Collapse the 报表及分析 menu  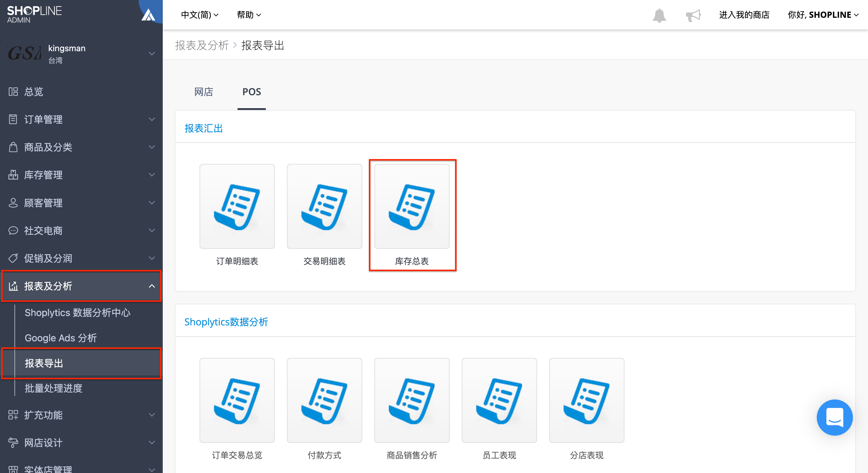pos(81,286)
